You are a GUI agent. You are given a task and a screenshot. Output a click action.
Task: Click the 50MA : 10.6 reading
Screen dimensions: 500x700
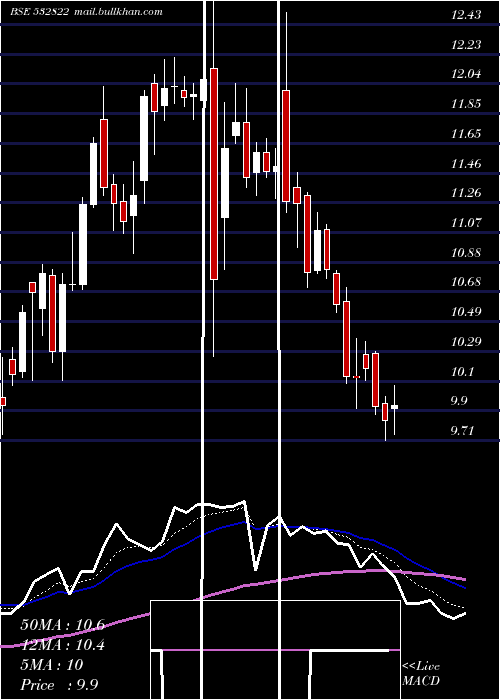click(x=62, y=625)
